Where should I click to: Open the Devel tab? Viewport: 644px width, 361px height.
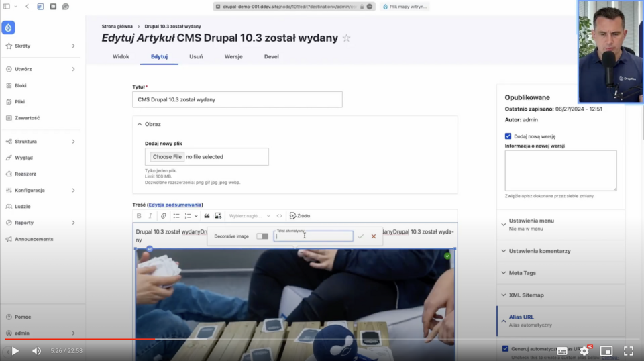coord(271,56)
